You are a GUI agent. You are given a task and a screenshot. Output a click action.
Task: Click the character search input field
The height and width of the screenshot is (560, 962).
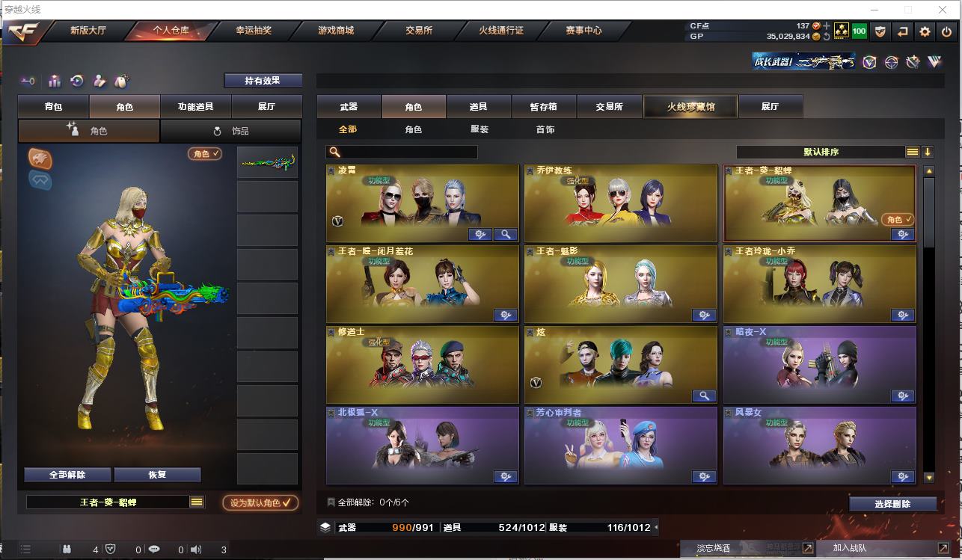(x=402, y=153)
